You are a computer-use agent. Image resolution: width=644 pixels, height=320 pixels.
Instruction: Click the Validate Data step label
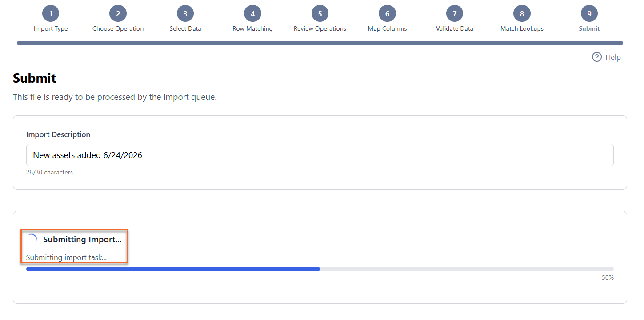[x=455, y=28]
